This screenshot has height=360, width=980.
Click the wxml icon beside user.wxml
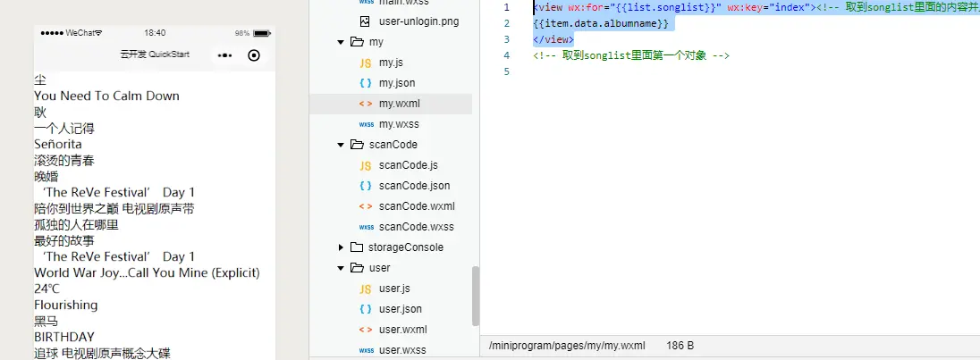pyautogui.click(x=367, y=330)
